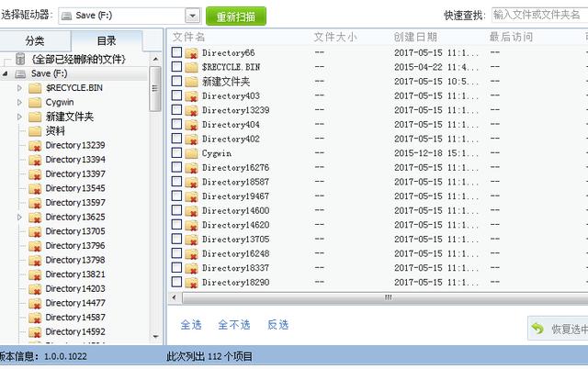The height and width of the screenshot is (369, 588).
Task: Click the green 重新扫描 rescan button
Action: (236, 16)
